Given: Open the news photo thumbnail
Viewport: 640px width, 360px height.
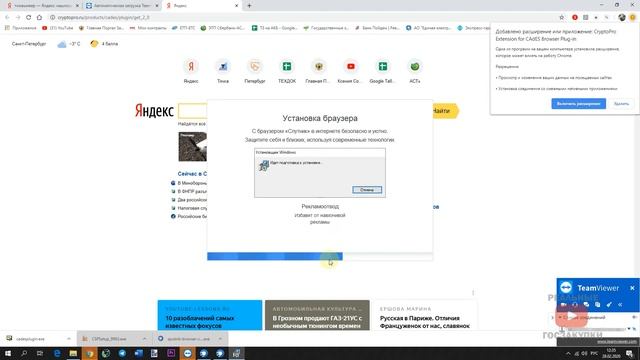Looking at the screenshot, I should tap(193, 147).
